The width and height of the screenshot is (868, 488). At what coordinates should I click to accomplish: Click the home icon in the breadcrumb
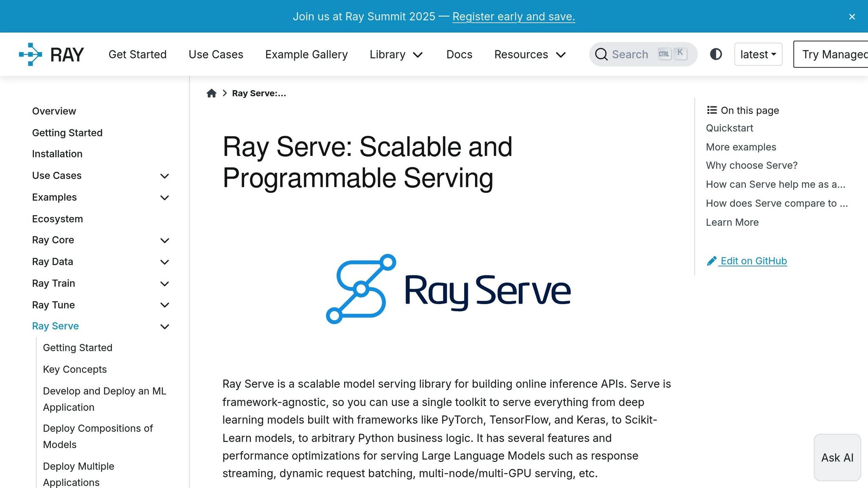(x=211, y=93)
